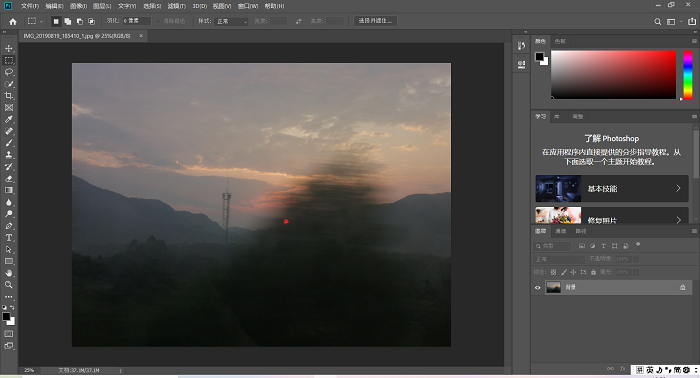This screenshot has width=700, height=378.
Task: Enable New Selection mode in options bar
Action: (x=56, y=21)
